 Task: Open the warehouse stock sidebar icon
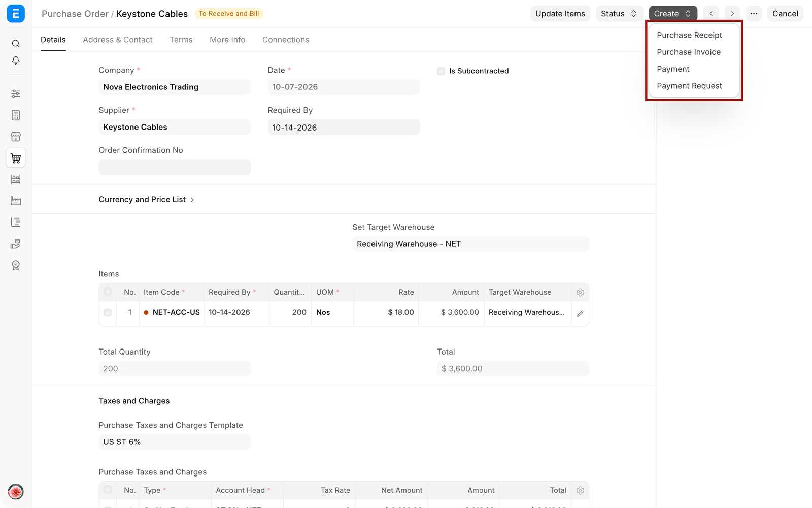(16, 179)
